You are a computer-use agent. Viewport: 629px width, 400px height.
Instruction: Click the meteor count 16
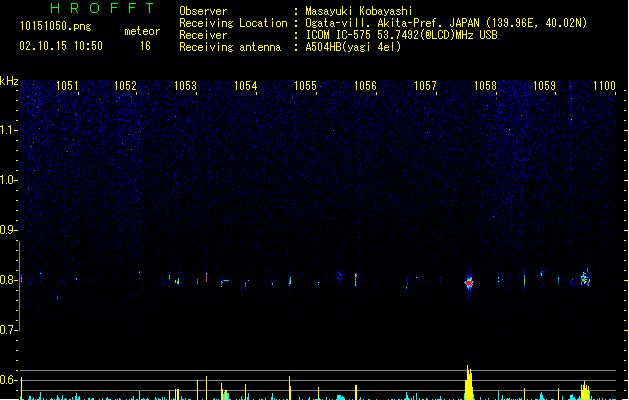point(145,46)
